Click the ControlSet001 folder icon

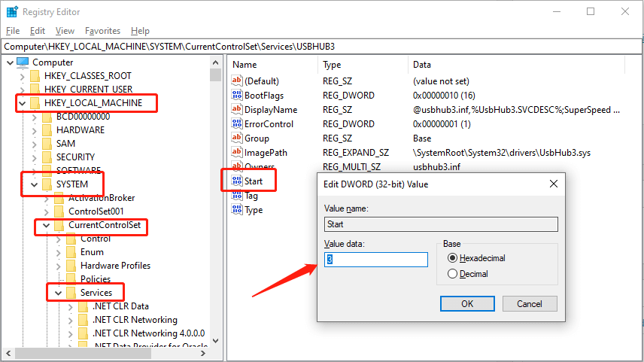[x=59, y=211]
